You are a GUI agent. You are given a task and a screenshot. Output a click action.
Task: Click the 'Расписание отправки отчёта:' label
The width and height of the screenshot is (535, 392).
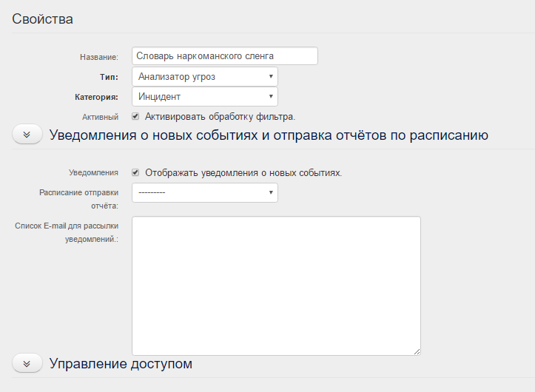point(79,198)
